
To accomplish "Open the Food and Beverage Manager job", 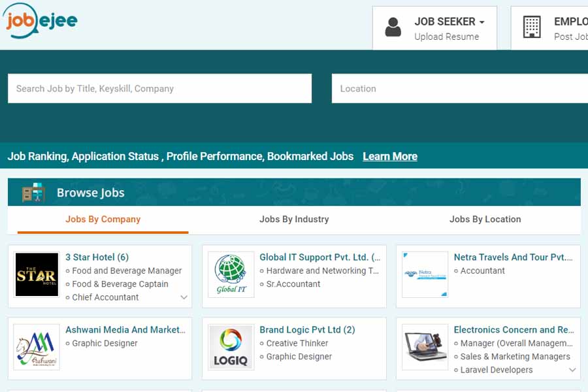I will click(127, 270).
